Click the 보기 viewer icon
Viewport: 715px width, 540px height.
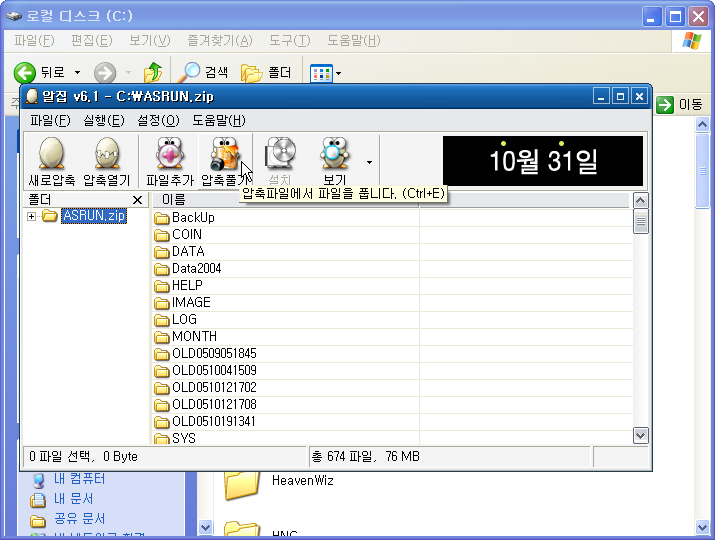click(335, 161)
